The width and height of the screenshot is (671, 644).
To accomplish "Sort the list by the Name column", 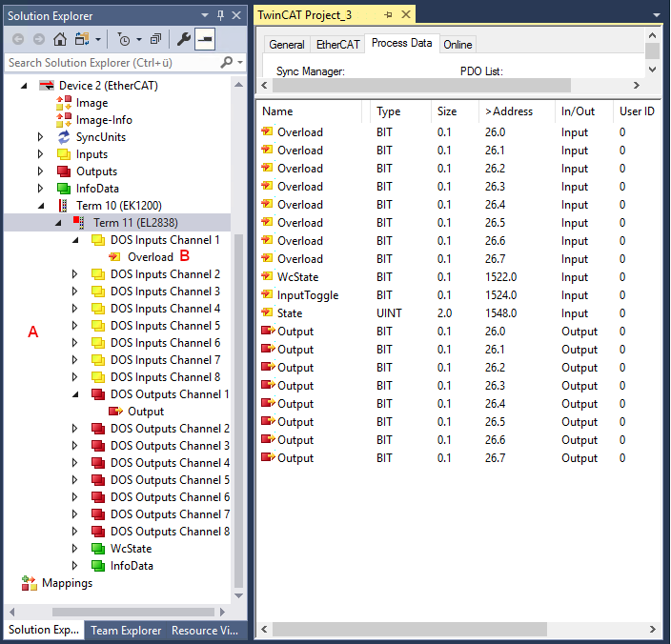I will tap(277, 111).
